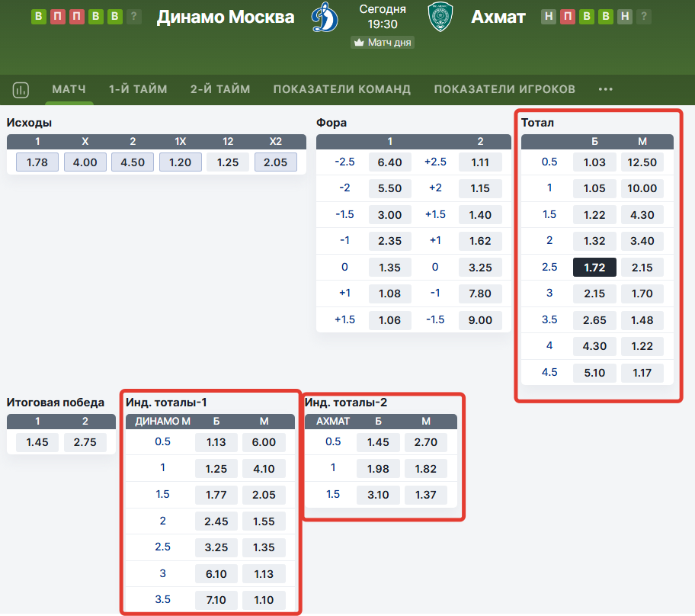
Task: Open the three-dots more tabs menu
Action: [x=606, y=89]
